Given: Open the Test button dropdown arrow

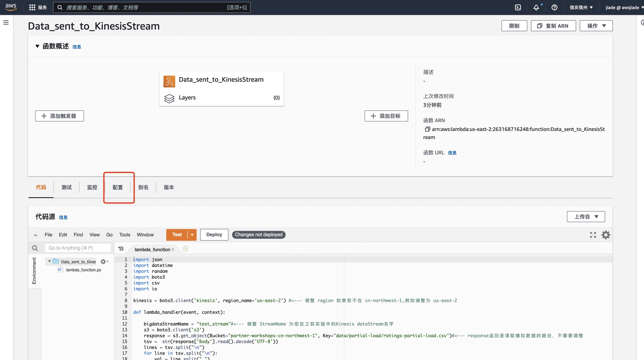Looking at the screenshot, I should point(192,235).
